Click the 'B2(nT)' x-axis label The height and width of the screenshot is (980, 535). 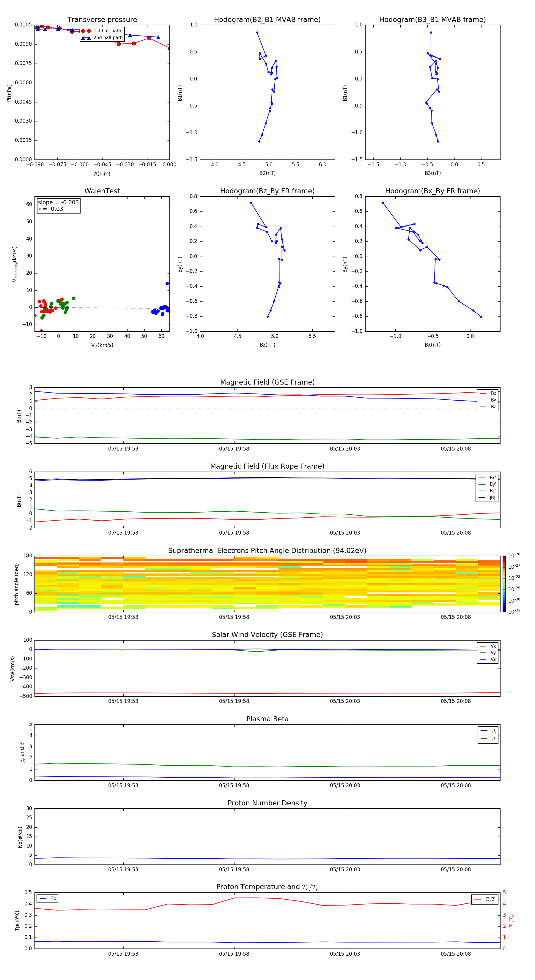267,173
